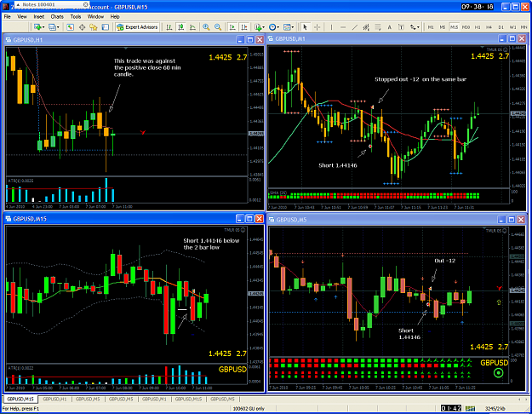Viewport: 532px width, 414px height.
Task: Open the chart Templates icon
Action: (x=287, y=27)
